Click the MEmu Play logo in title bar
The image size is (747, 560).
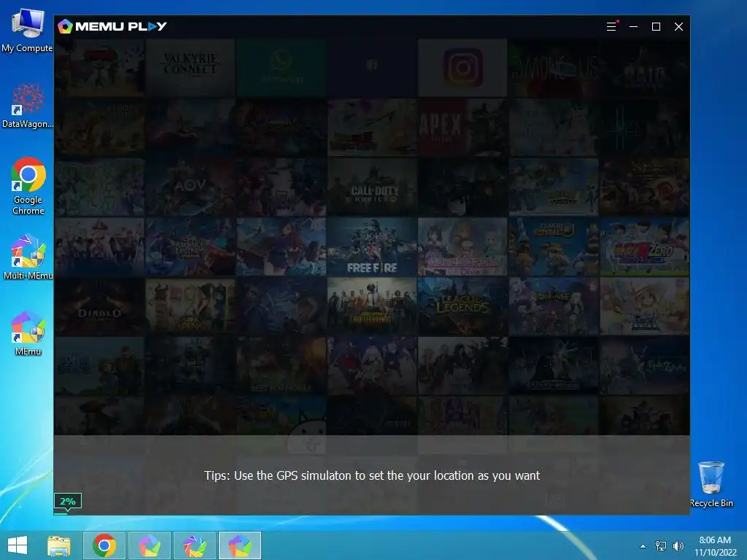[x=112, y=27]
